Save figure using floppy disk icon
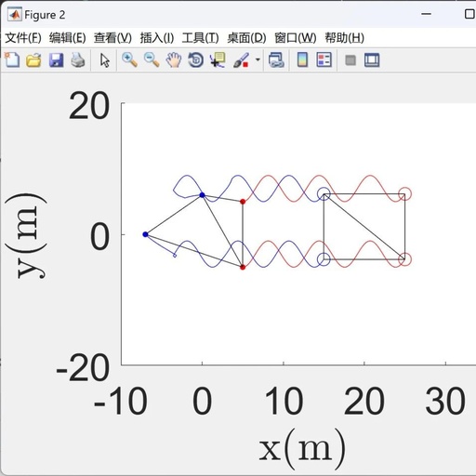The image size is (476, 476). (x=56, y=59)
